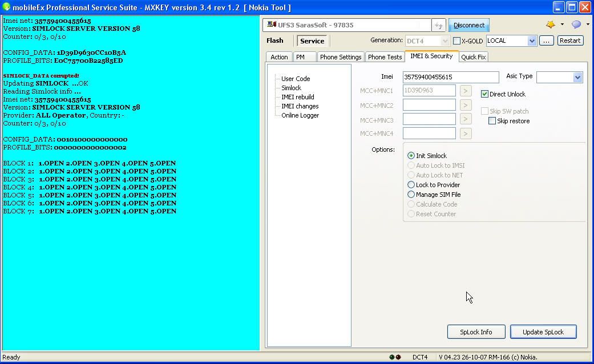Select the Lock to Provider option
This screenshot has width=594, height=364.
tap(411, 185)
